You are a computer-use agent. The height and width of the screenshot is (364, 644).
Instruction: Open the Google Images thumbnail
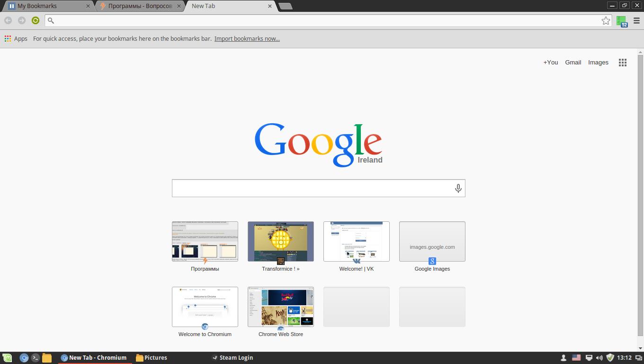coord(432,241)
